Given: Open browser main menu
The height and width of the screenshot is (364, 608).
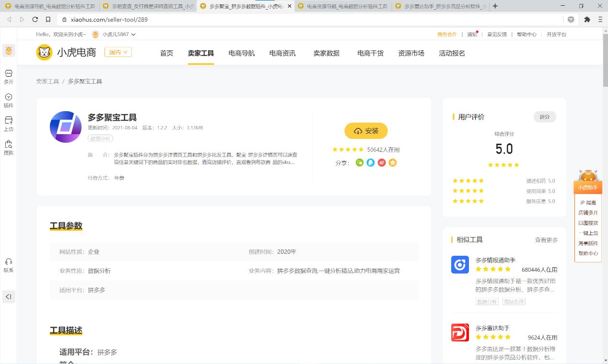Looking at the screenshot, I should point(600,19).
